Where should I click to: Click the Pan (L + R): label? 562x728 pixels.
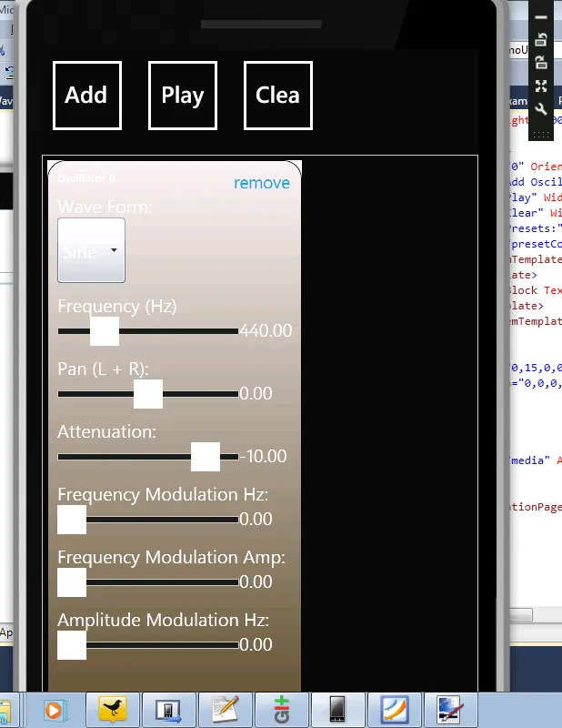point(103,369)
